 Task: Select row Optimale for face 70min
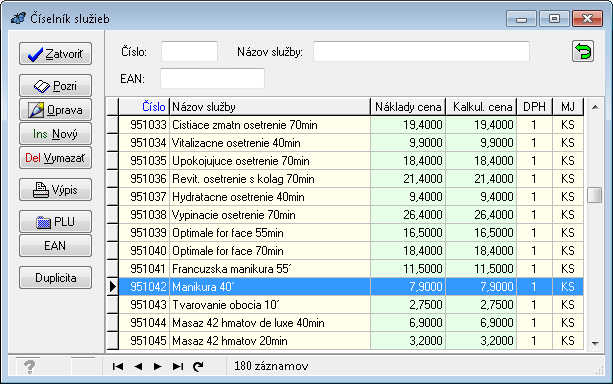[x=351, y=251]
